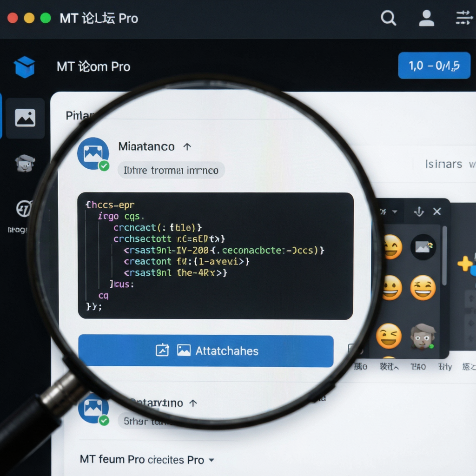Click the up arrow beside Miaatanco

coord(187,147)
